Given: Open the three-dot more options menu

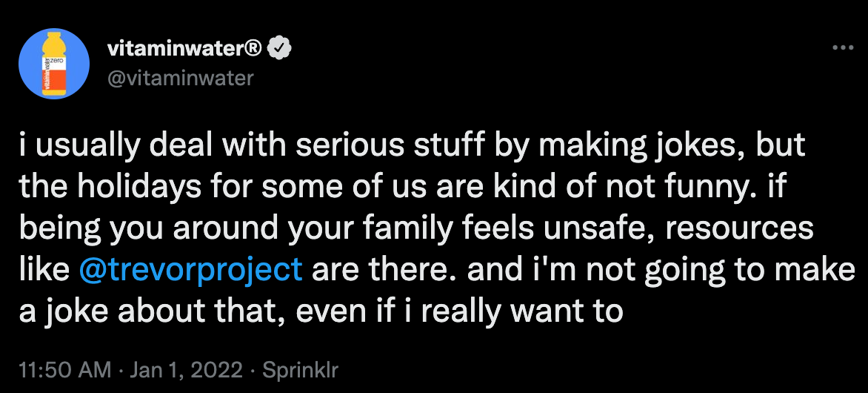Looking at the screenshot, I should coord(843,48).
